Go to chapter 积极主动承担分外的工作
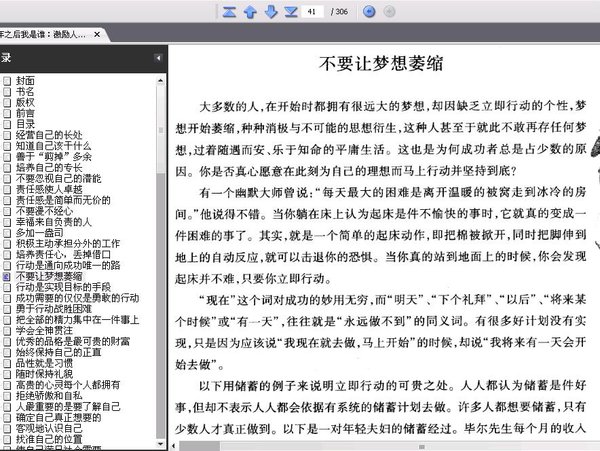The width and height of the screenshot is (600, 451). click(68, 243)
